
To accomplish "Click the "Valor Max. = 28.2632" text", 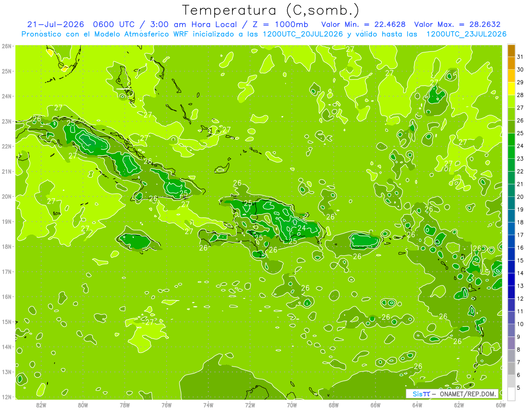I will coord(458,24).
